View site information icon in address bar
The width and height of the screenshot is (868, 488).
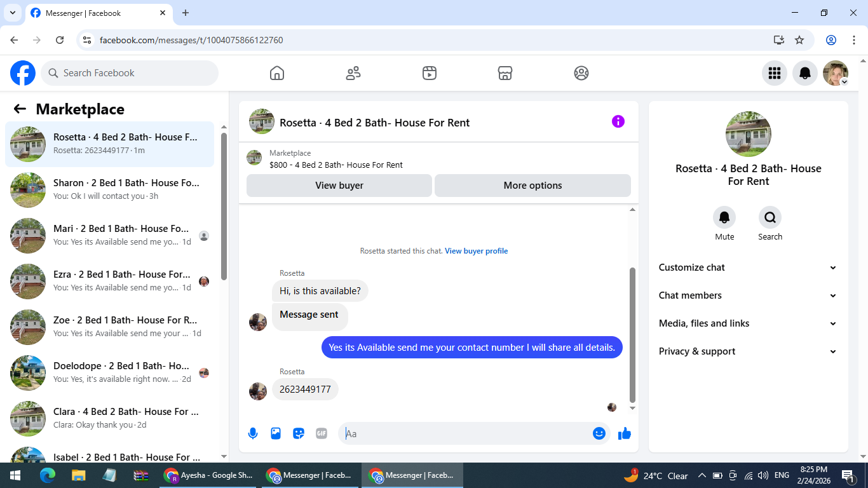click(88, 40)
